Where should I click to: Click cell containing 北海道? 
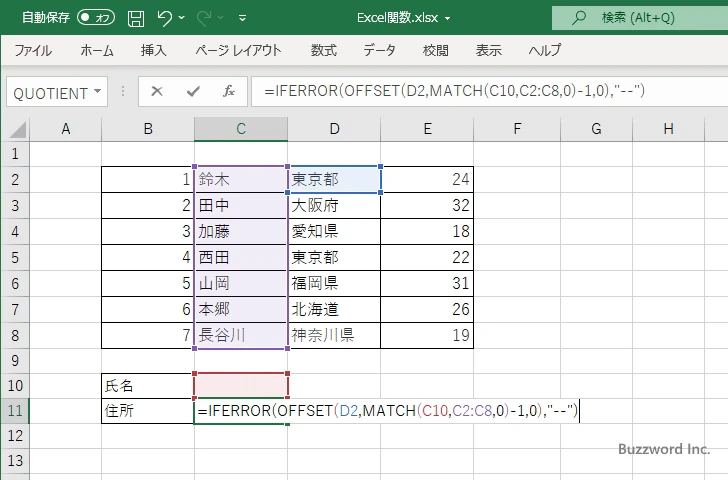pos(334,309)
